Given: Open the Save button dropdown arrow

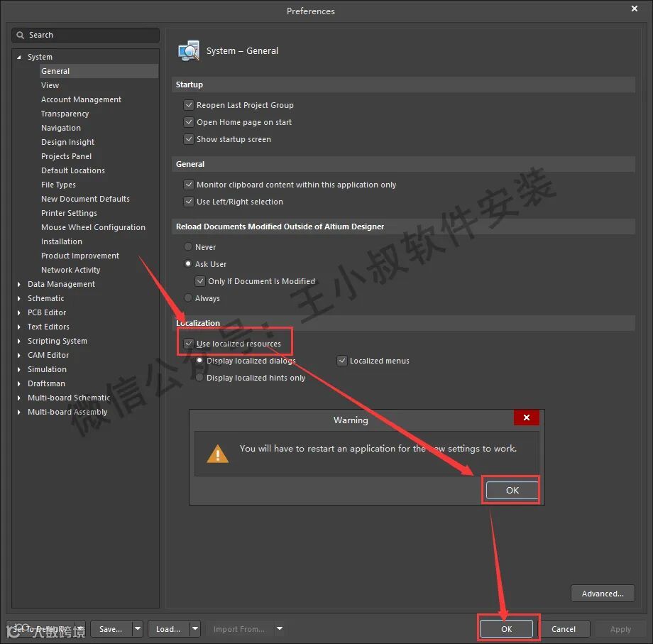Looking at the screenshot, I should click(138, 629).
